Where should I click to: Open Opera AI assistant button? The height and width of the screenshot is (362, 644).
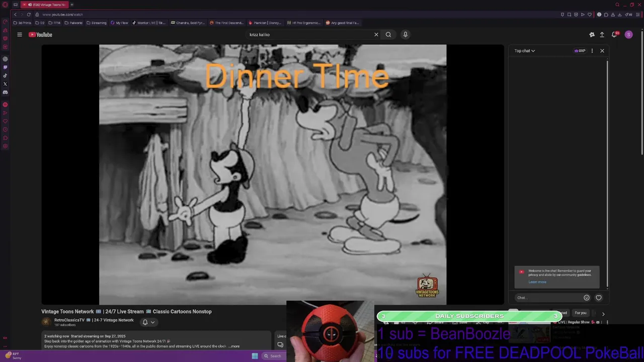[x=629, y=15]
